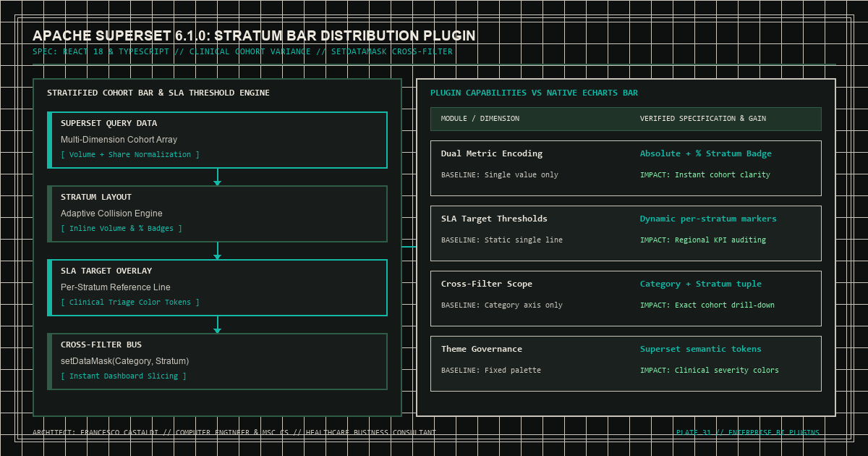This screenshot has width=868, height=456.
Task: Select the 'Stratum Layout' heading
Action: coord(96,197)
